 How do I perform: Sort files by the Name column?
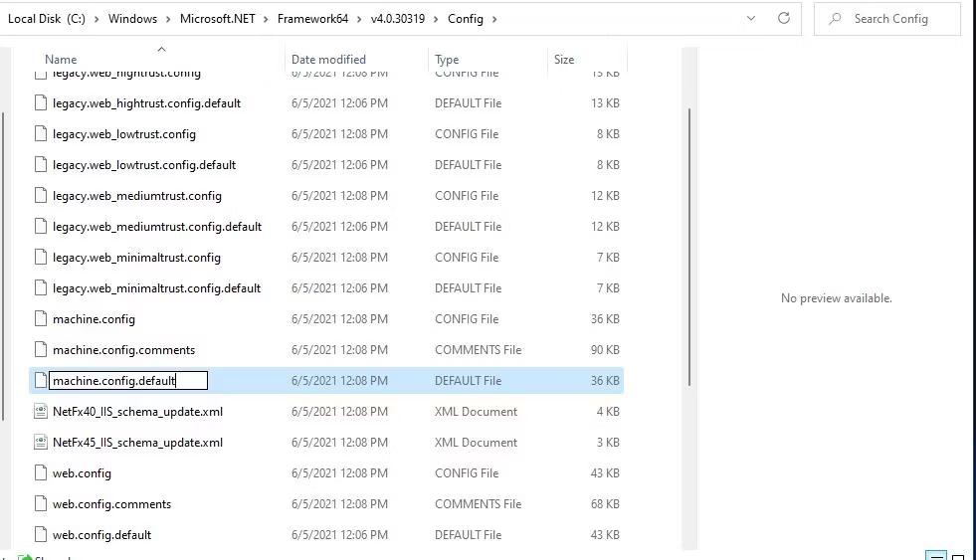[61, 60]
